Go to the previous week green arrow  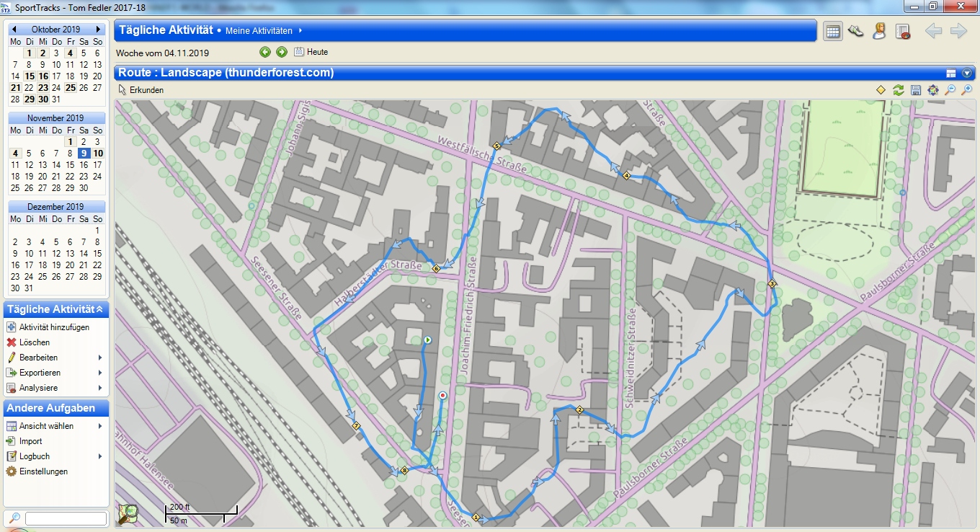coord(265,52)
